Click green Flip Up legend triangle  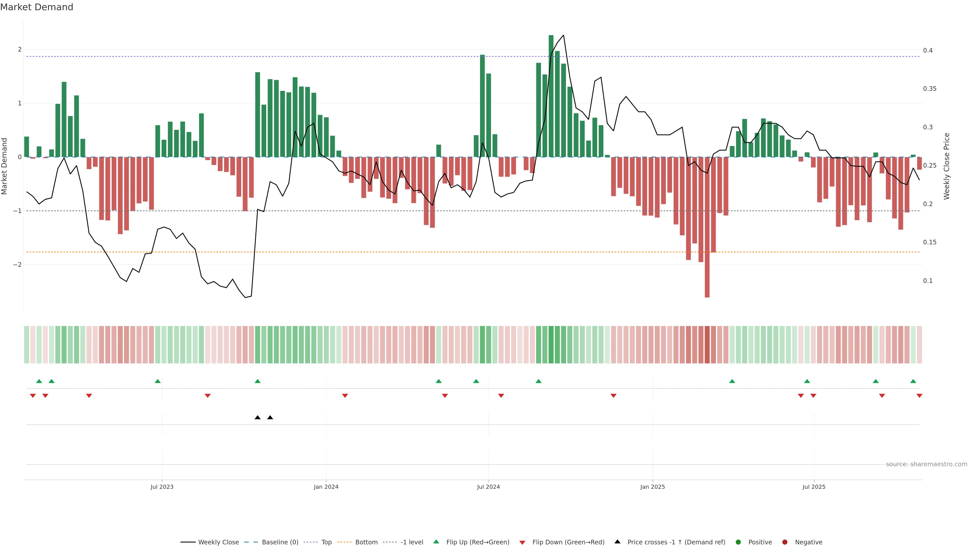(x=436, y=542)
